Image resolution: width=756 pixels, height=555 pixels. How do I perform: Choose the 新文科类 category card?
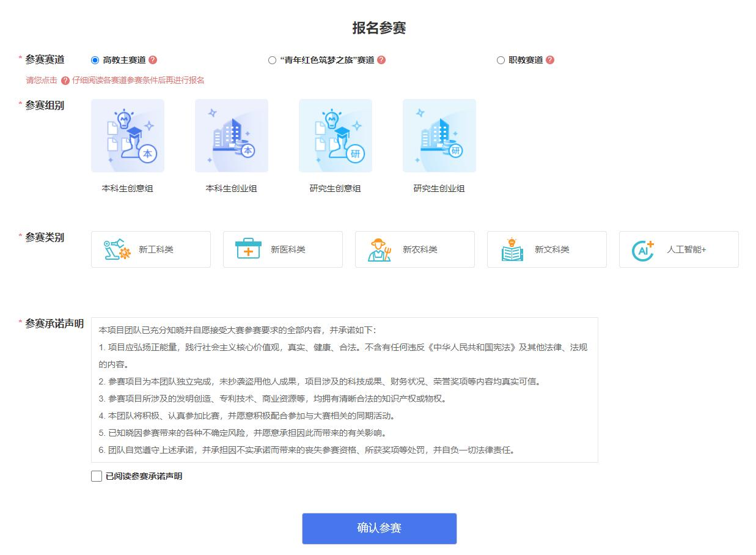click(546, 249)
